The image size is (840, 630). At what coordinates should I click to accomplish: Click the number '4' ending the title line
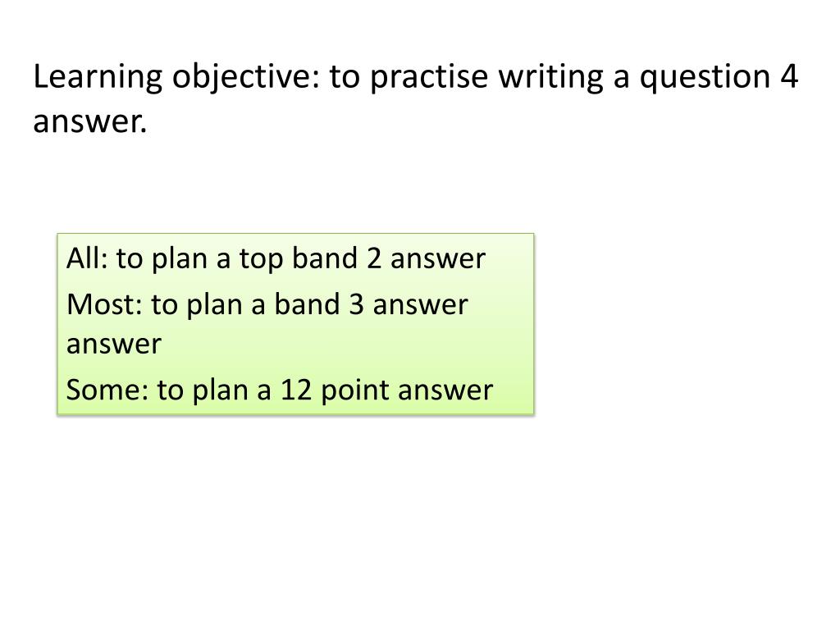[789, 76]
